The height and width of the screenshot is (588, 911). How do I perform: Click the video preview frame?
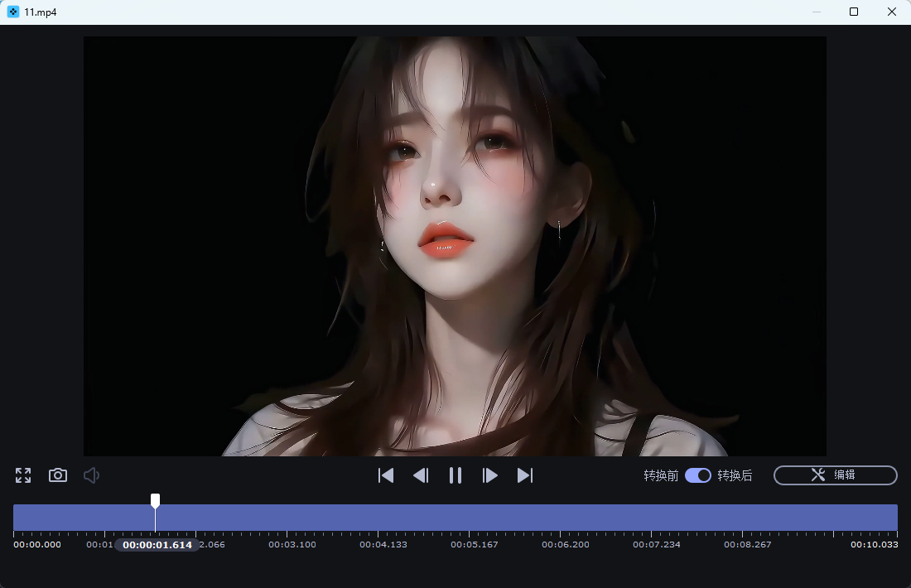(455, 246)
